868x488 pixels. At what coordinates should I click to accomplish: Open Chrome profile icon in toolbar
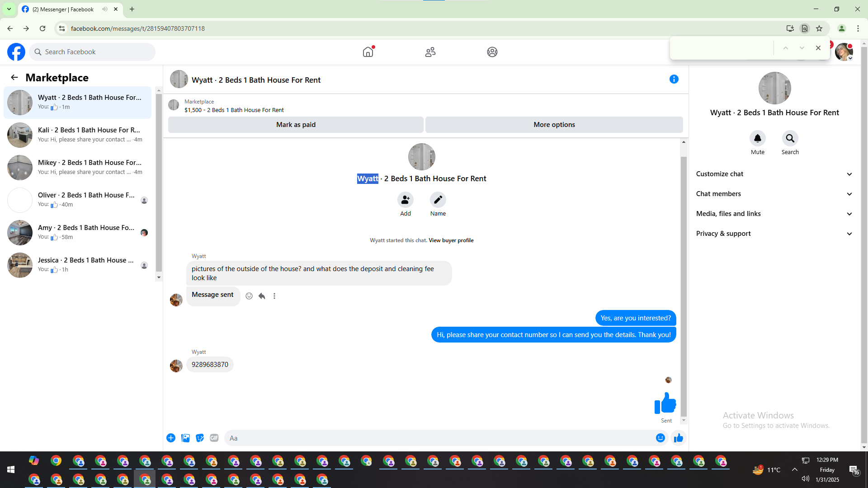842,28
